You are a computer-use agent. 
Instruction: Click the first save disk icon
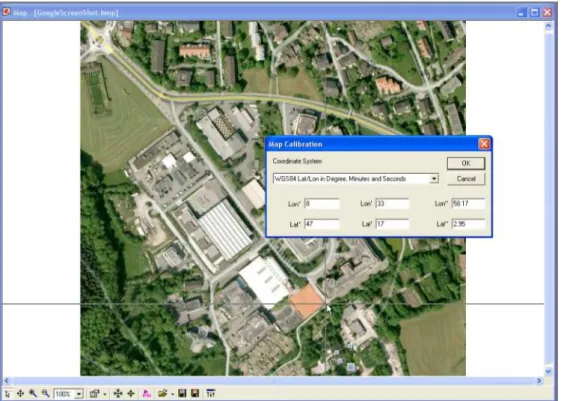(x=182, y=393)
